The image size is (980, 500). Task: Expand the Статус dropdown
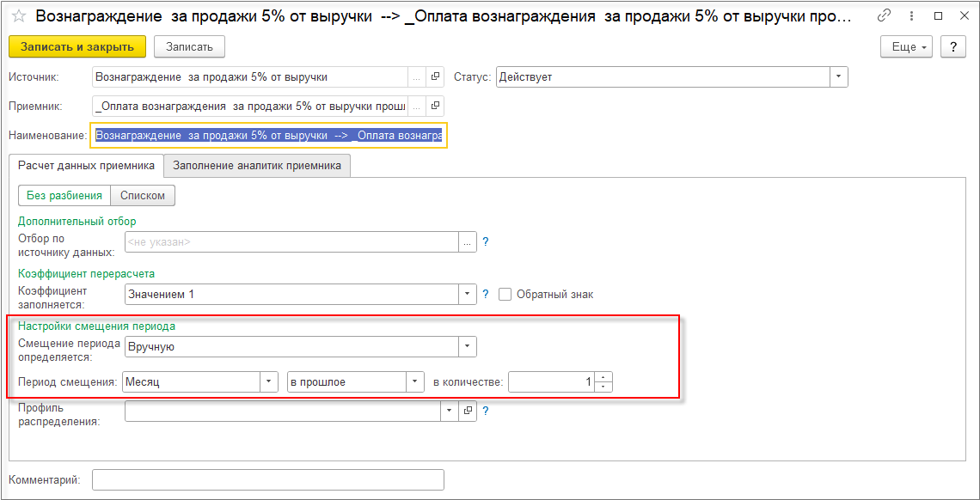click(x=838, y=77)
